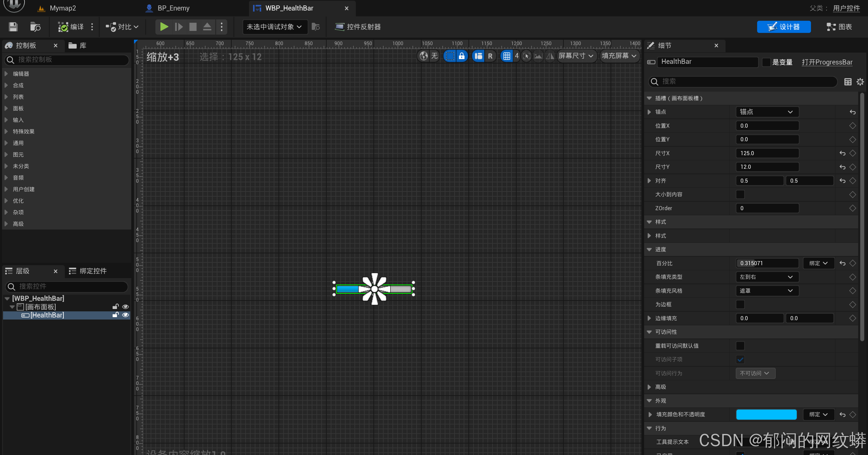Click the lock icon in viewport toolbar

tap(462, 56)
